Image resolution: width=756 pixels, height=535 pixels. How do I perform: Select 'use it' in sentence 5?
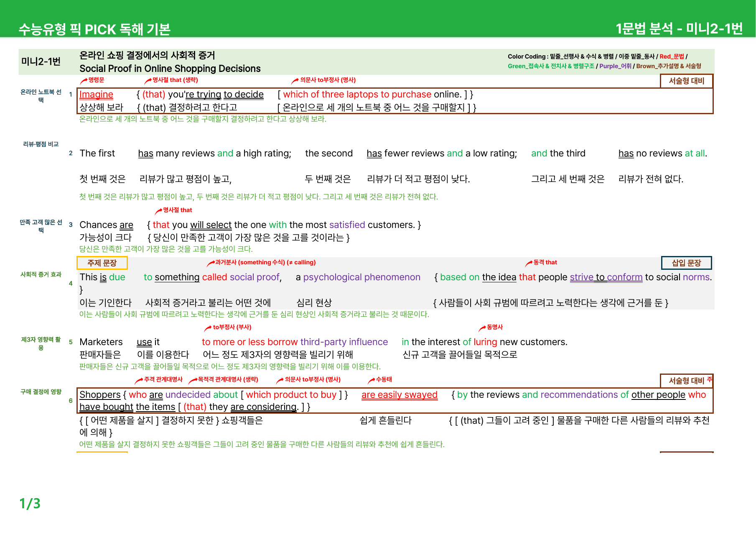tap(148, 342)
